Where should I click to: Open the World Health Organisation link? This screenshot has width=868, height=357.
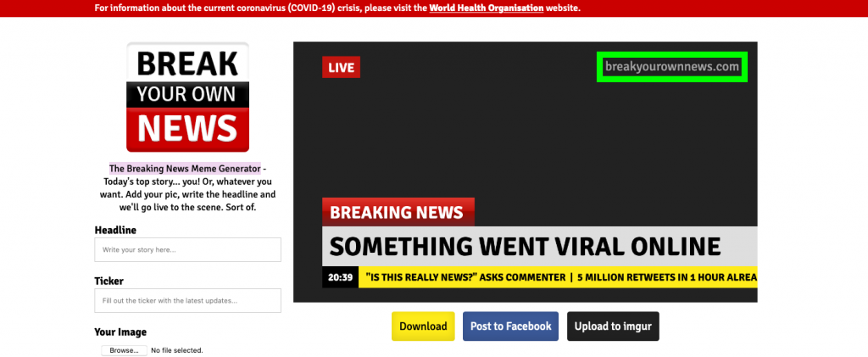(486, 8)
